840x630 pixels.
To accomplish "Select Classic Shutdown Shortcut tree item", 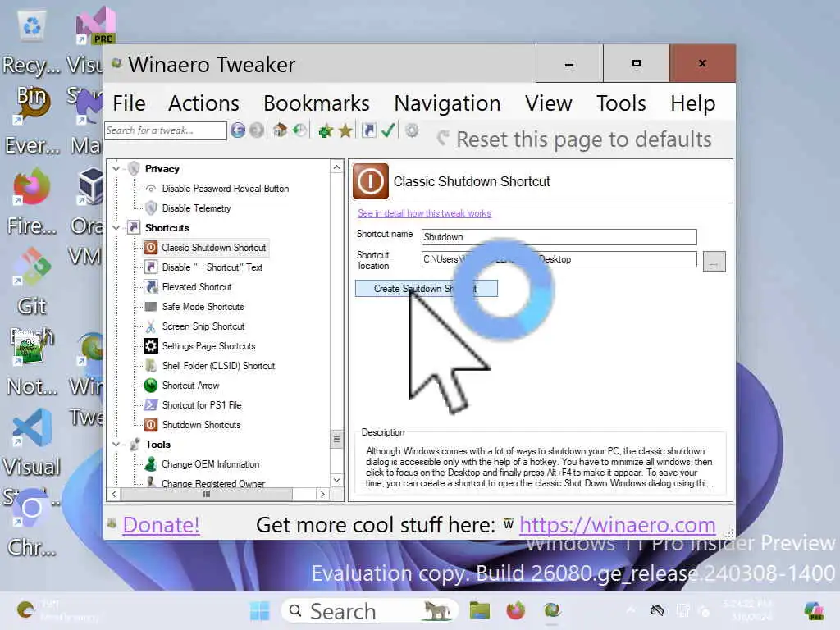I will pyautogui.click(x=213, y=248).
